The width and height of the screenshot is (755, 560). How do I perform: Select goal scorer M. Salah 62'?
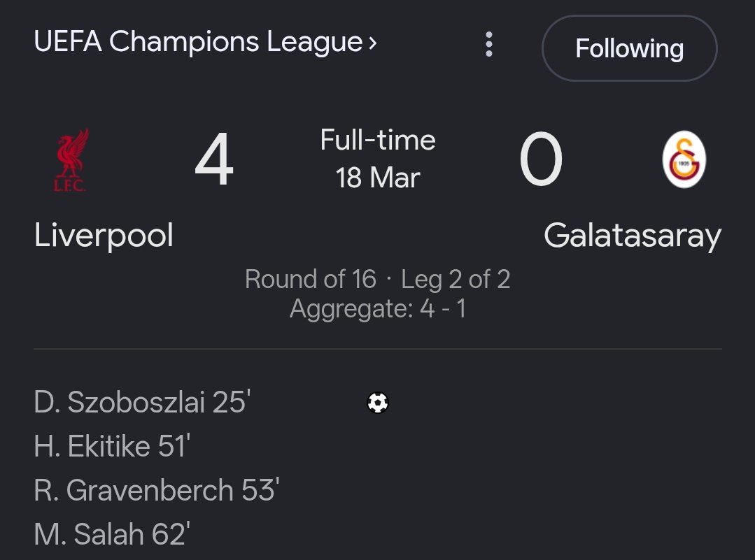pyautogui.click(x=112, y=535)
